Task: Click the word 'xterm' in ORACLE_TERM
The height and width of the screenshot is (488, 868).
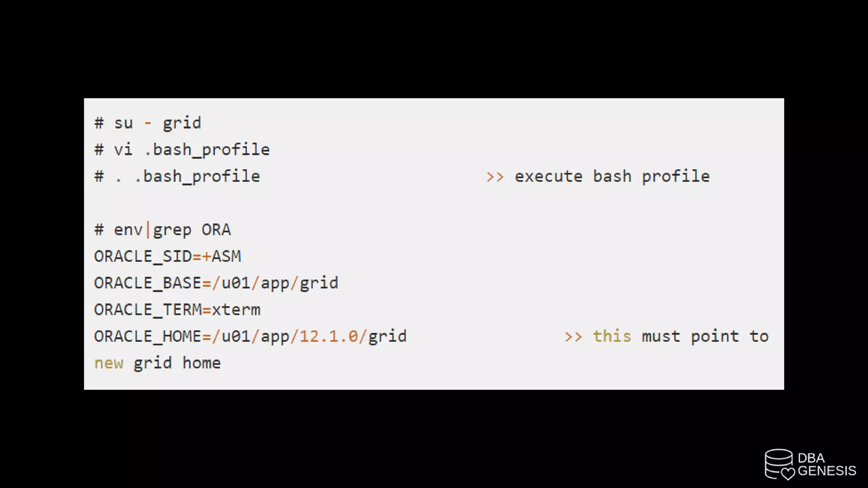Action: [x=236, y=310]
